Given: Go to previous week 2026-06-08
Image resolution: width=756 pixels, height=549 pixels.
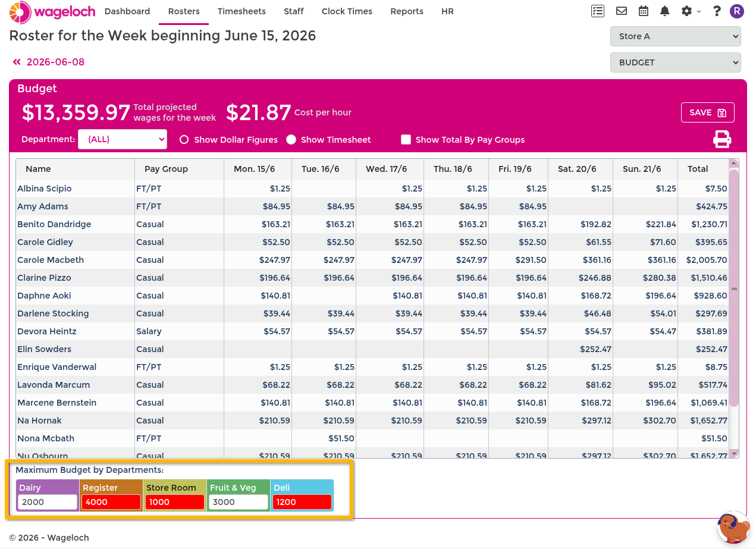Looking at the screenshot, I should point(49,62).
